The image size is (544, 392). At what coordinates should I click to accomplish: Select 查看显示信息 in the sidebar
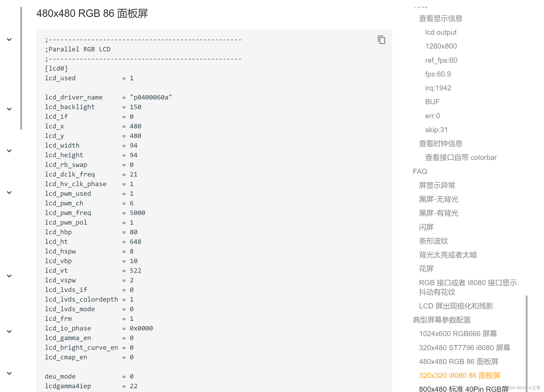pyautogui.click(x=440, y=18)
